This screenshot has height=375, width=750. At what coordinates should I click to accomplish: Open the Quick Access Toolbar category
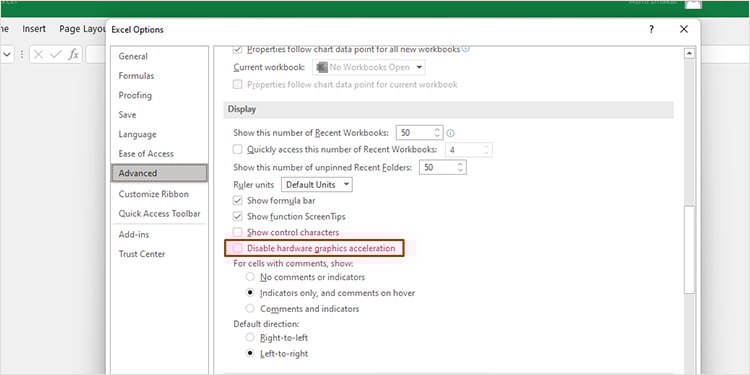(159, 213)
